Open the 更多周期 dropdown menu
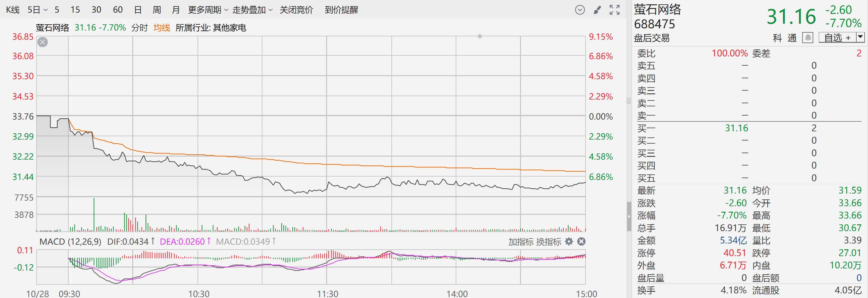This screenshot has height=298, width=868. click(x=208, y=10)
